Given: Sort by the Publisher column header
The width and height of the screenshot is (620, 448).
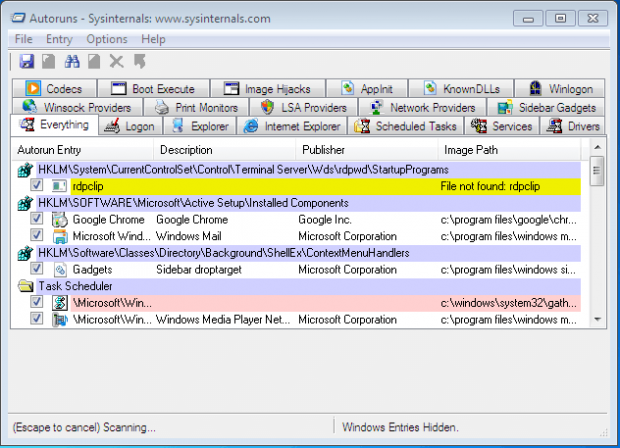Looking at the screenshot, I should click(323, 149).
